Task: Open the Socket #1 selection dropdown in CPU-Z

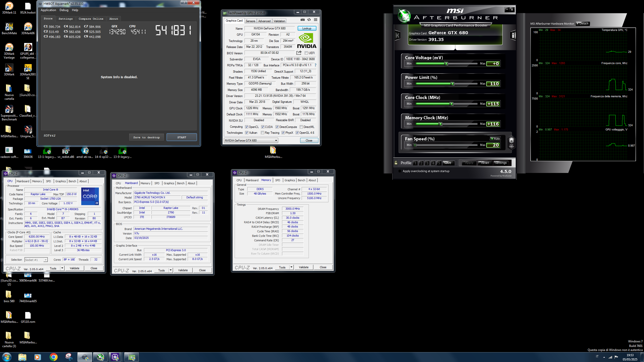Action: coord(36,260)
